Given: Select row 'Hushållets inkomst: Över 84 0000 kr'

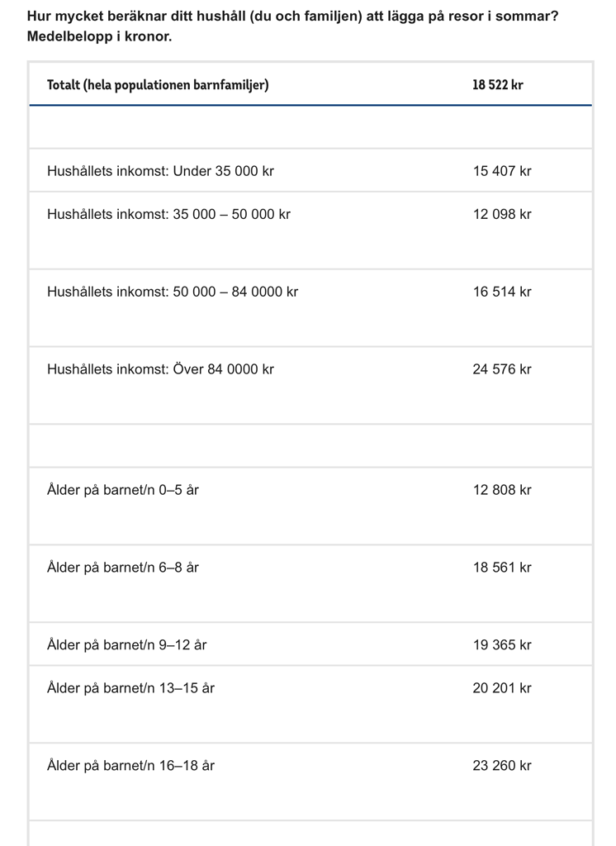Looking at the screenshot, I should tap(160, 369).
